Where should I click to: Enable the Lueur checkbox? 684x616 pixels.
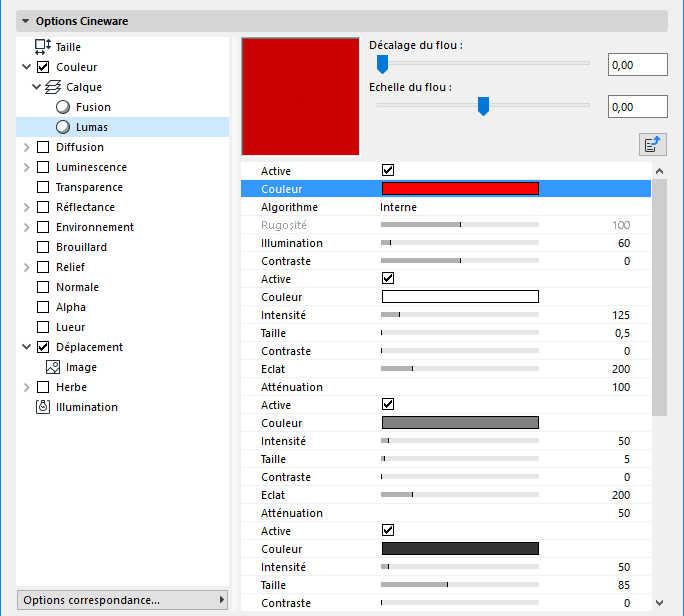43,327
